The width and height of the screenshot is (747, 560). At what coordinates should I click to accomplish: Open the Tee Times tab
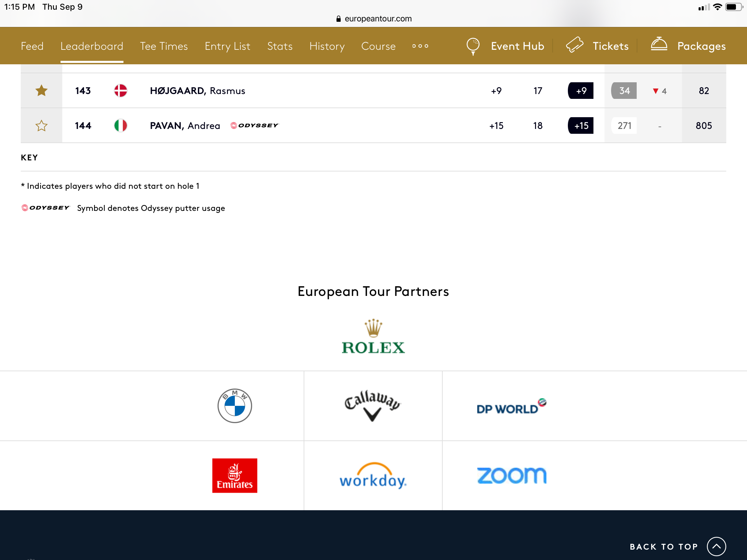click(x=164, y=46)
